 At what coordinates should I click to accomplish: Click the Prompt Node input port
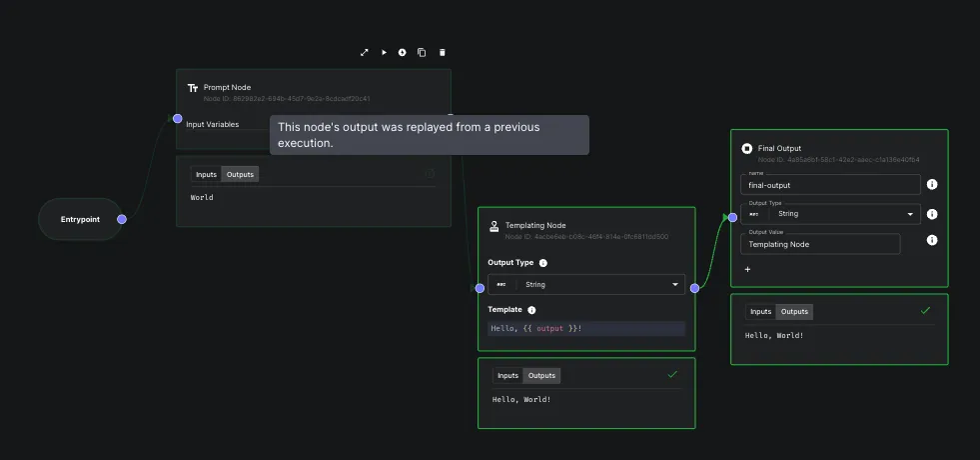pos(178,118)
